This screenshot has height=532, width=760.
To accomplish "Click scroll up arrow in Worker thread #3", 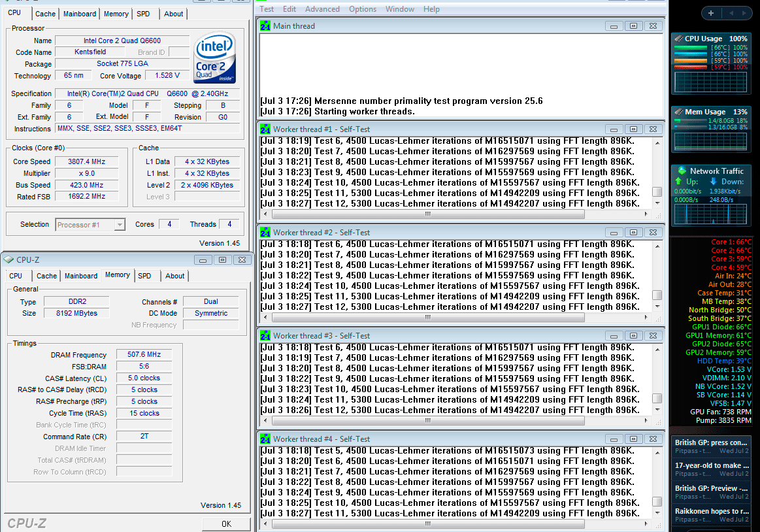I will [657, 350].
